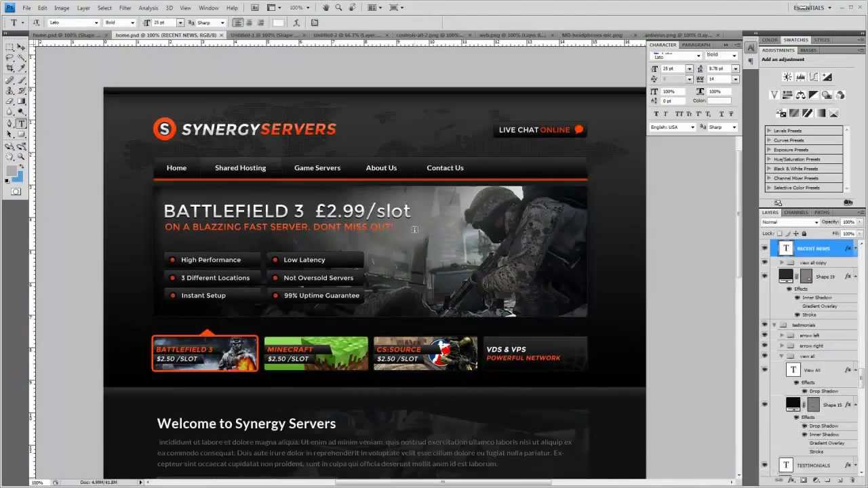Toggle Quick Mask mode icon
The image size is (868, 488).
point(16,192)
